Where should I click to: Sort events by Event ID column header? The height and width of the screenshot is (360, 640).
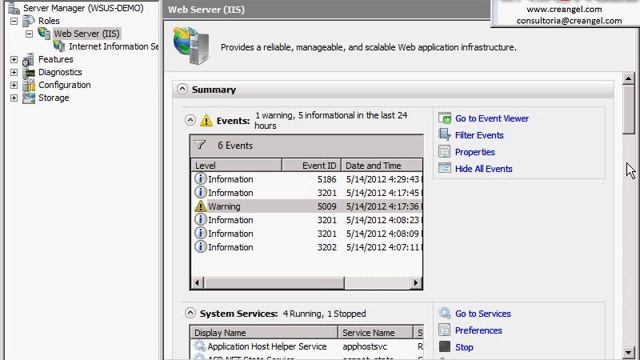311,165
